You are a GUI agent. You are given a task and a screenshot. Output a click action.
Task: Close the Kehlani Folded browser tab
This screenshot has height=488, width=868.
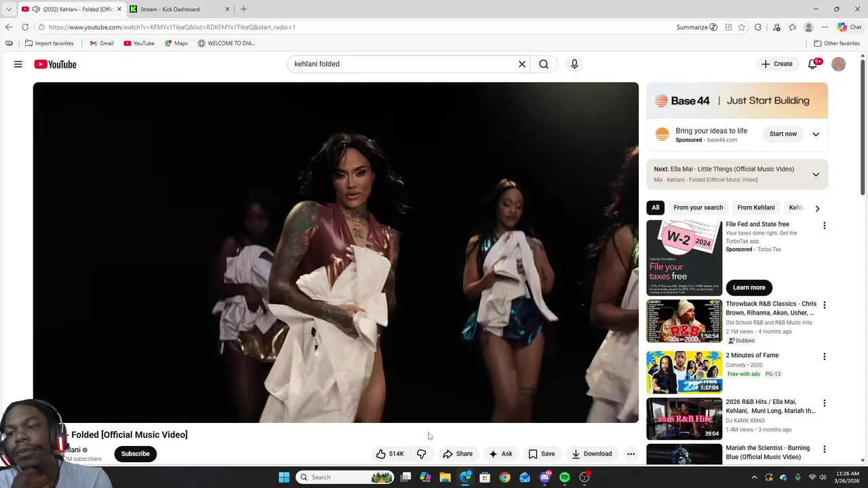pos(119,9)
